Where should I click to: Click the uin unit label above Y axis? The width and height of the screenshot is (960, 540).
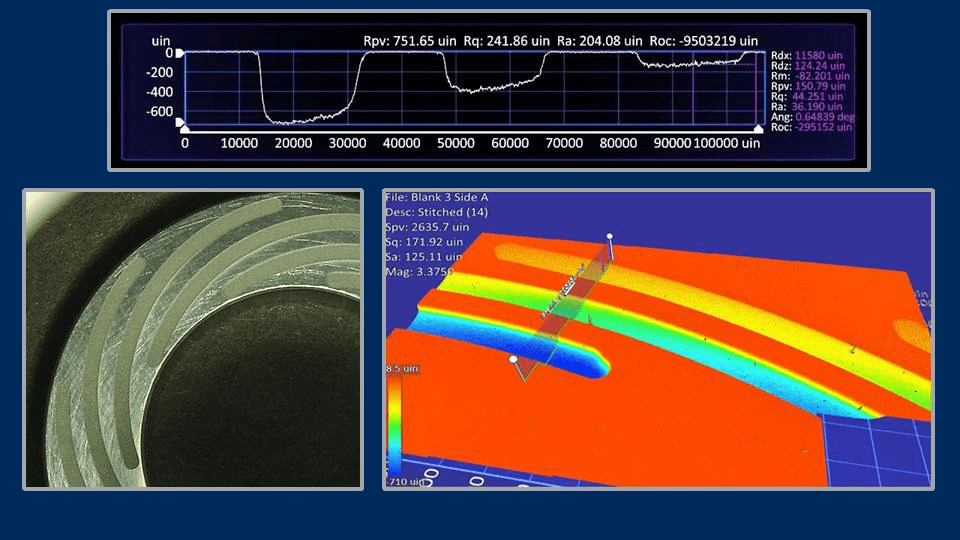160,40
